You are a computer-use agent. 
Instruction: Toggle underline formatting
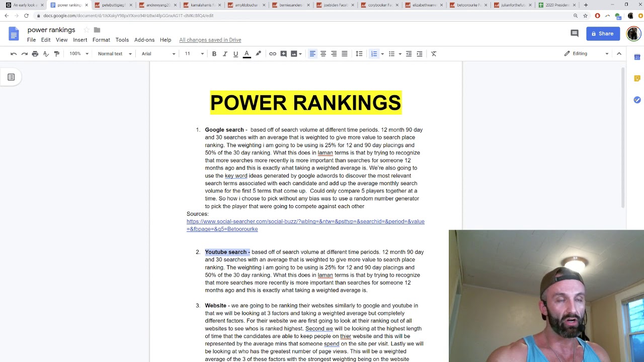[x=235, y=54]
